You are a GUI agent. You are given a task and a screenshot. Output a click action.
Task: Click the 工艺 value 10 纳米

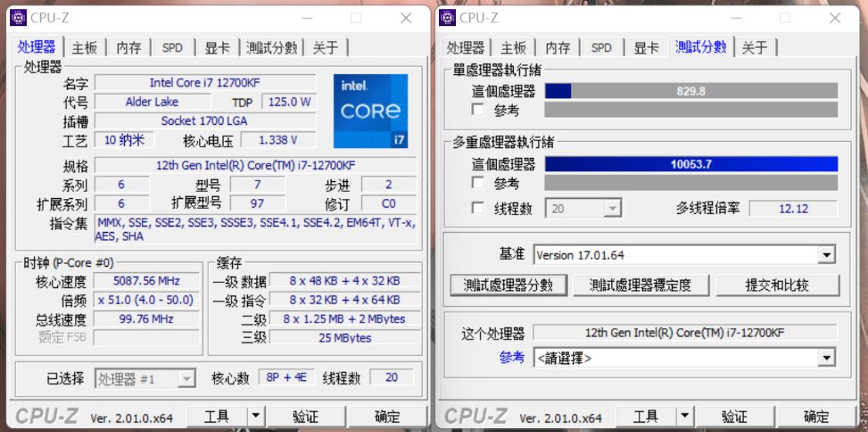tap(124, 140)
